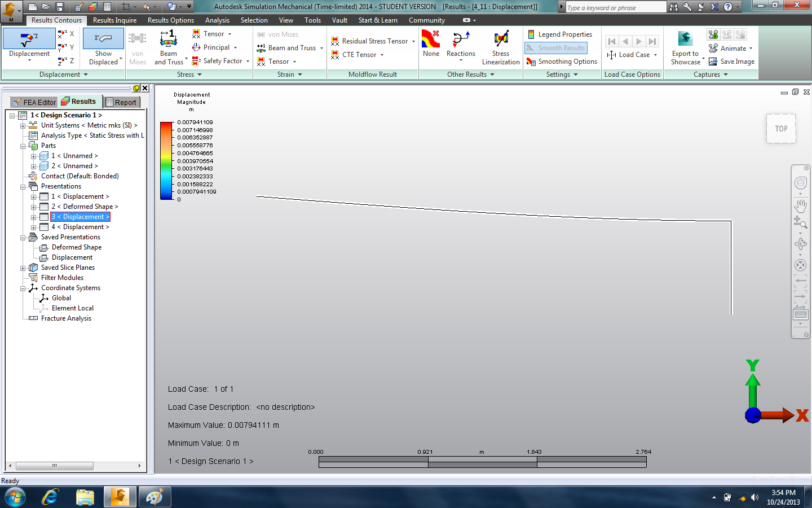Select the Fracture Analysis tree item

pyautogui.click(x=66, y=318)
